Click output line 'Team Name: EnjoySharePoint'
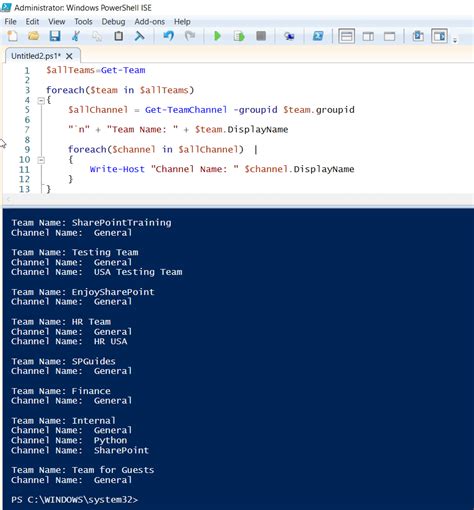 pos(83,292)
